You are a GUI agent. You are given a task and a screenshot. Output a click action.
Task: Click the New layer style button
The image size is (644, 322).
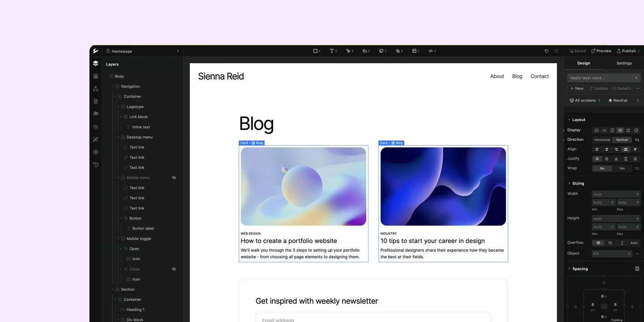pyautogui.click(x=576, y=89)
